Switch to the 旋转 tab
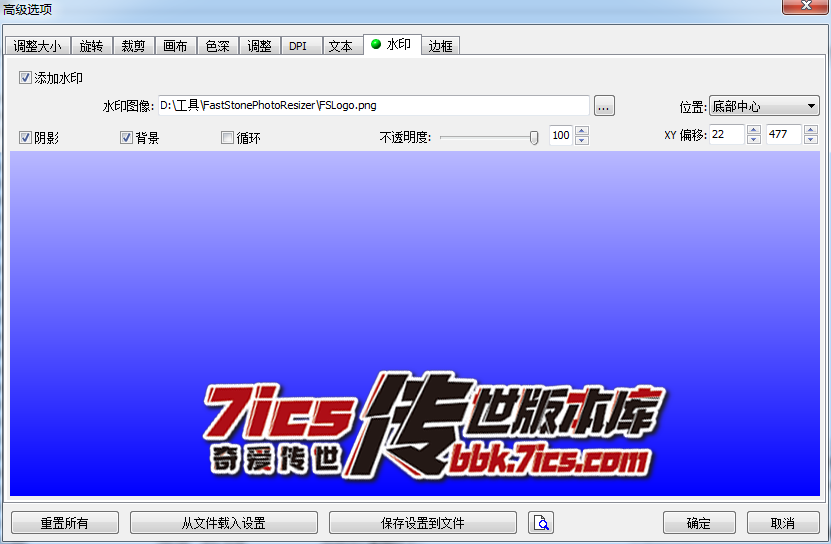This screenshot has height=544, width=831. (91, 46)
